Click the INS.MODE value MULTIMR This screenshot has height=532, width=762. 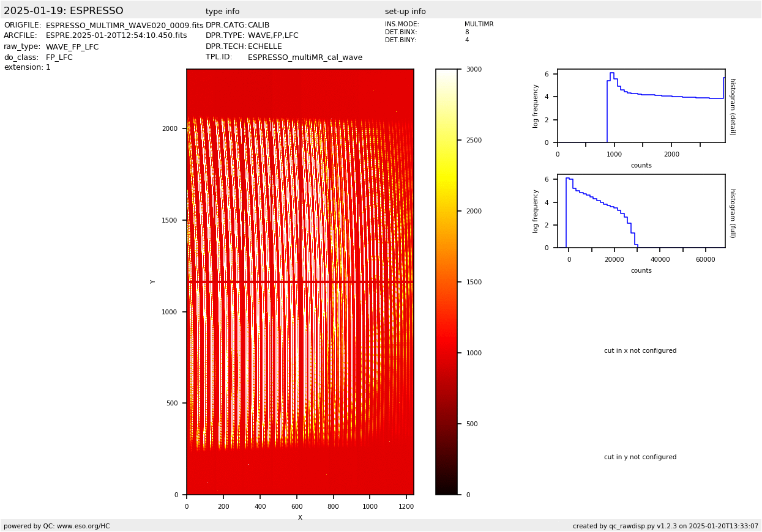tap(479, 24)
